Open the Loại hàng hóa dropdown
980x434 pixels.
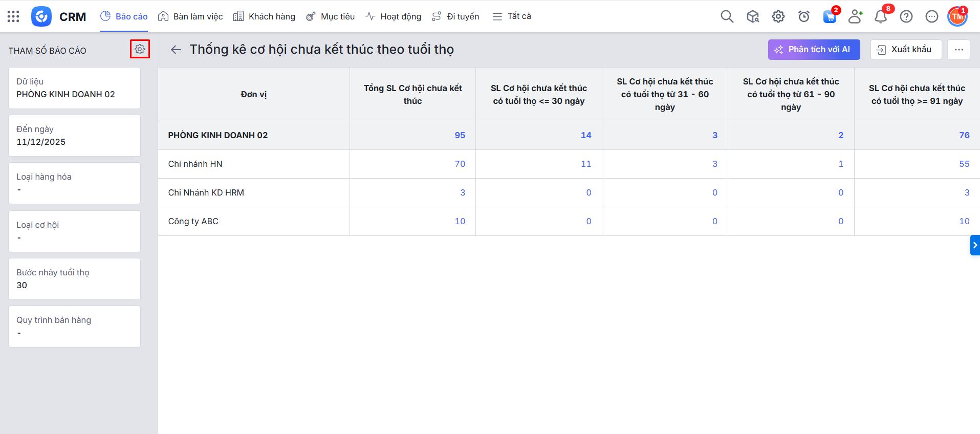pos(74,183)
